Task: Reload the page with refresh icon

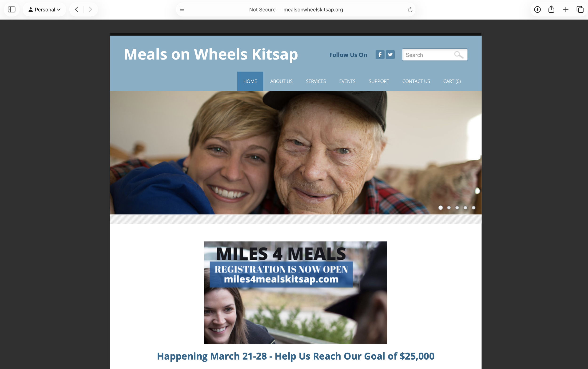Action: click(x=410, y=10)
